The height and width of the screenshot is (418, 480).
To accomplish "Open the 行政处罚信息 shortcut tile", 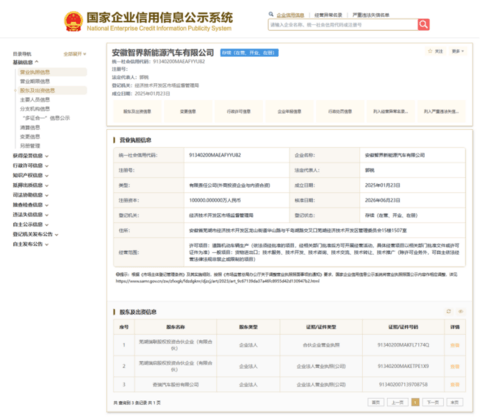I will click(340, 111).
